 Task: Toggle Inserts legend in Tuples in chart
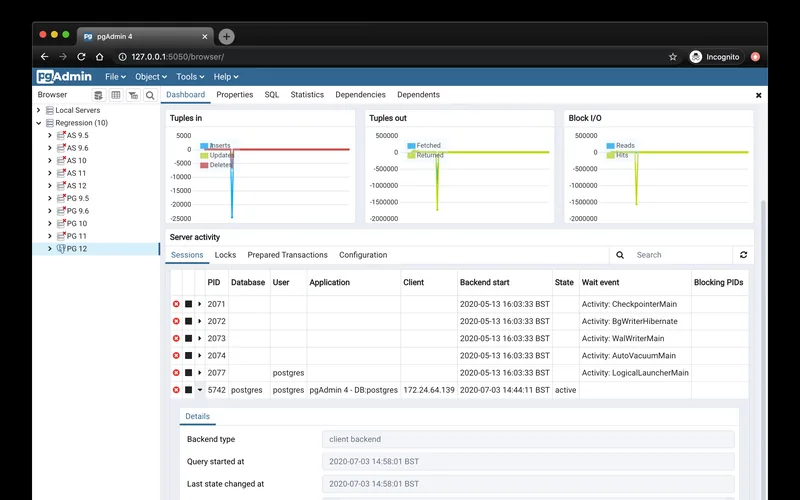(x=215, y=145)
